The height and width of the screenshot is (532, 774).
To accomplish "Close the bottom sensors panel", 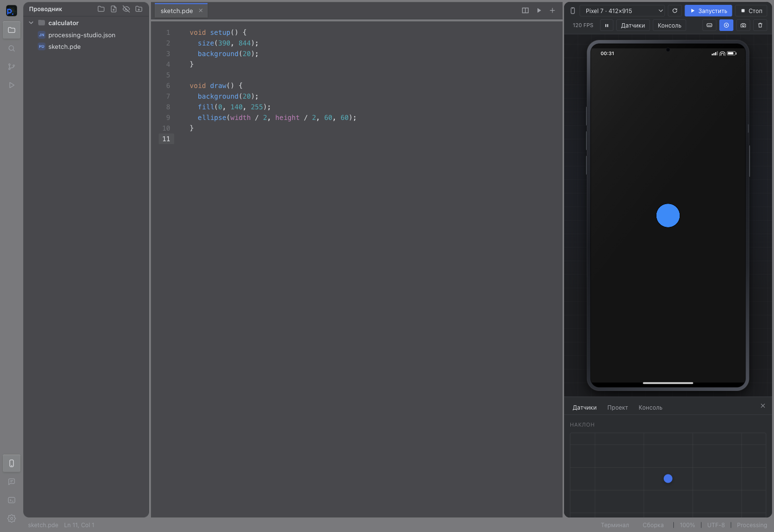I will point(763,406).
